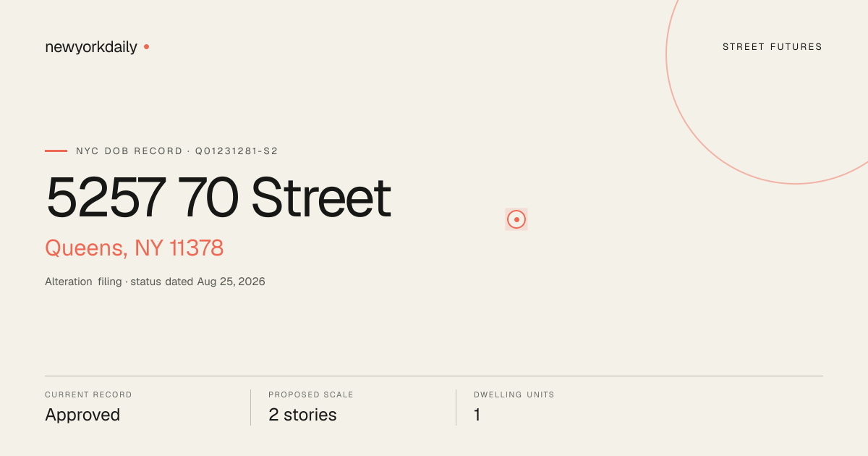Click the red dash before NYC DOB RECORD
Viewport: 868px width, 456px height.
tap(56, 151)
